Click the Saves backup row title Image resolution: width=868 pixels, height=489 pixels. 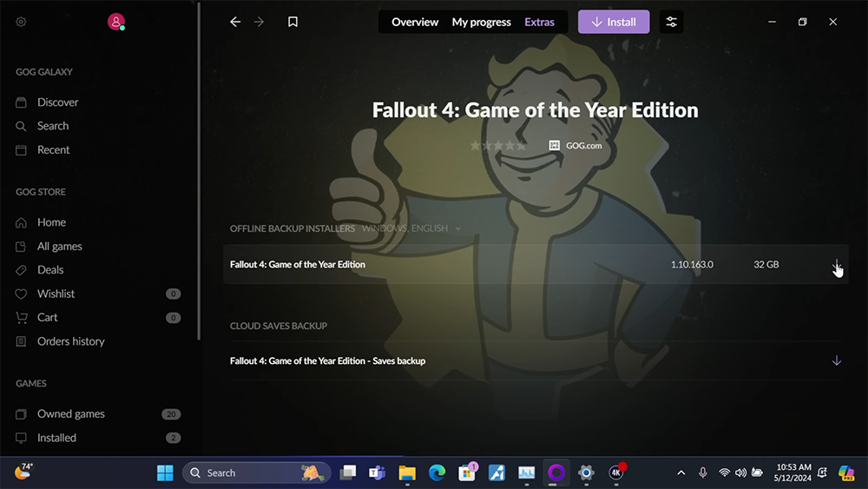[x=328, y=361]
